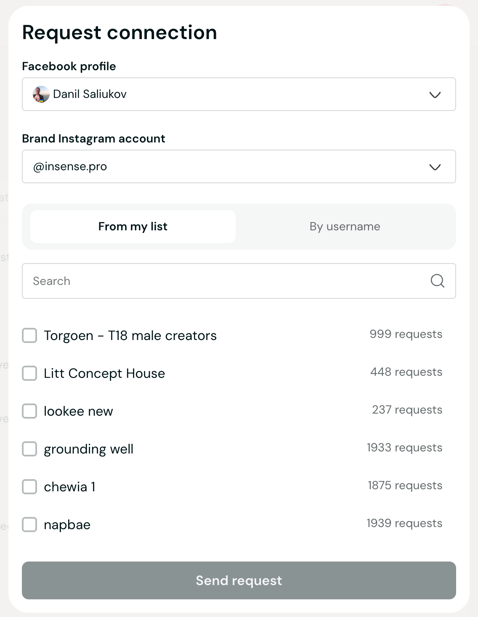Viewport: 478px width, 617px height.
Task: Tick the napbae list checkbox
Action: [30, 525]
